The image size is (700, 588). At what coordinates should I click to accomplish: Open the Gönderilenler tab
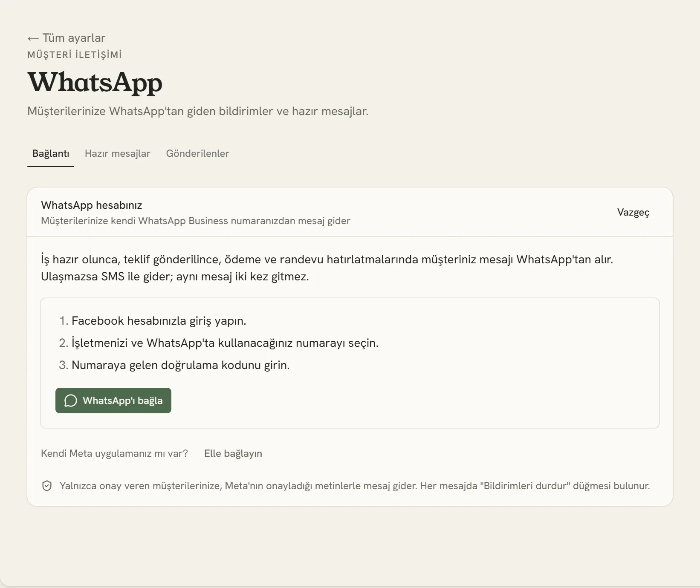(197, 153)
